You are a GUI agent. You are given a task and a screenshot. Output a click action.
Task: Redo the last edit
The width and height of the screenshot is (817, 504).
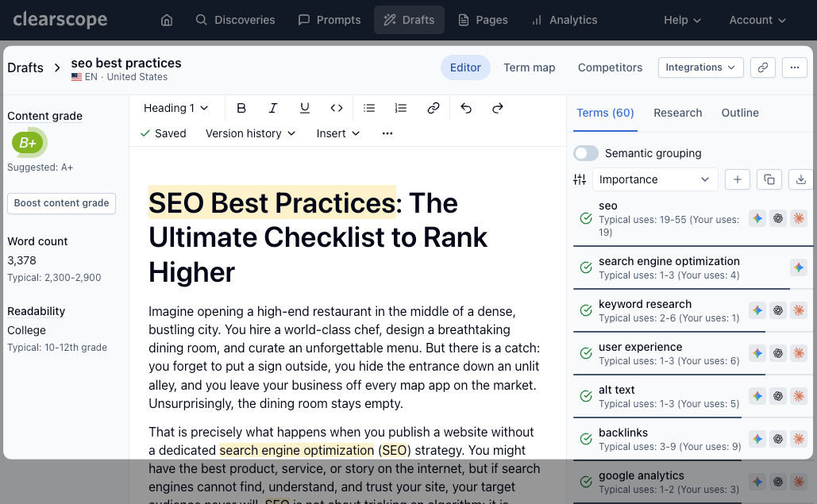pos(498,108)
